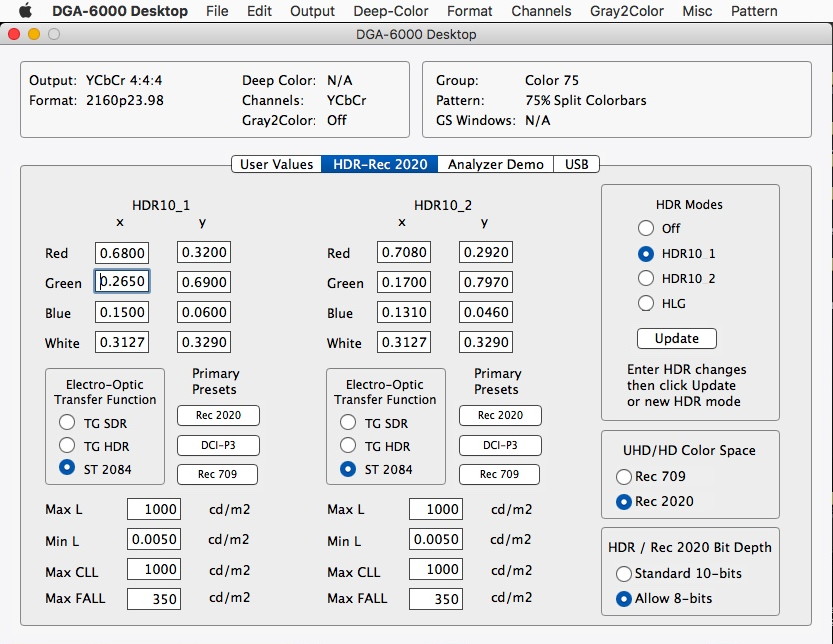Select HDR10 2 mode radio button
This screenshot has width=833, height=644.
click(646, 278)
